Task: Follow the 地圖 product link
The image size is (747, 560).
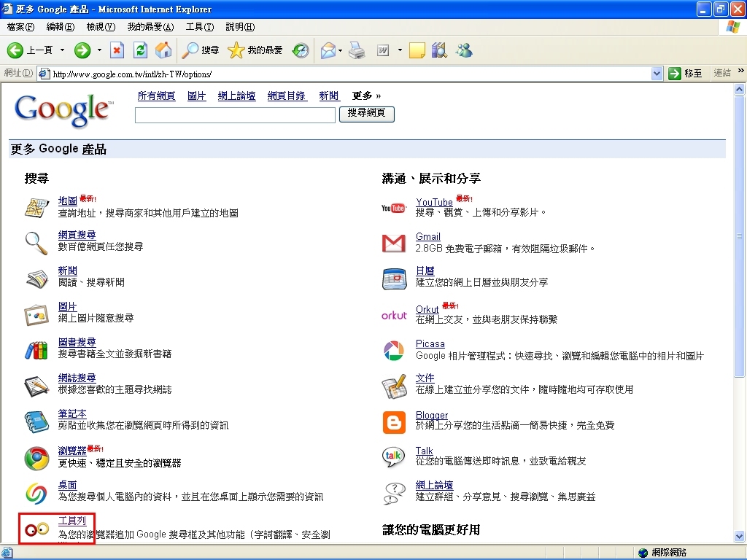Action: click(x=68, y=201)
